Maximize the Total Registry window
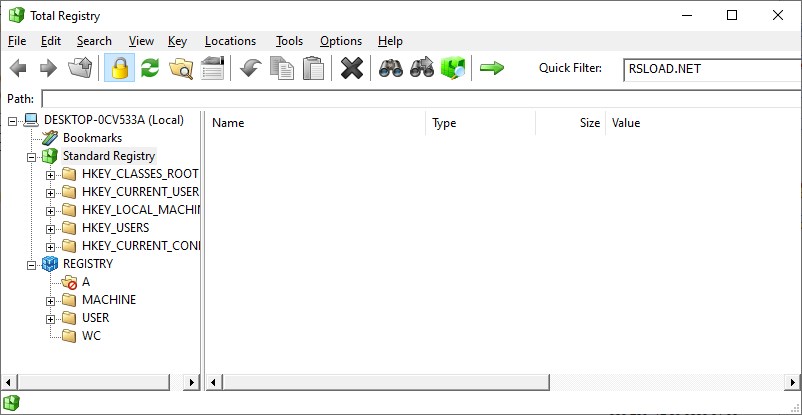The width and height of the screenshot is (802, 415). (732, 15)
